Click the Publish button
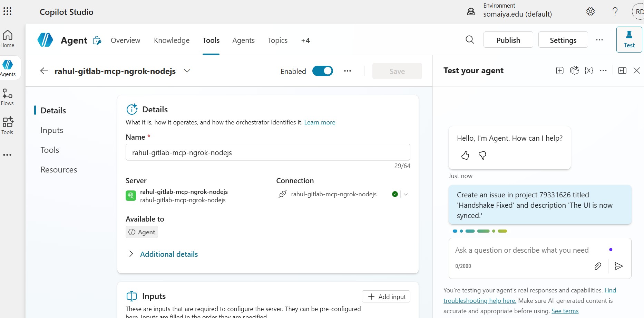The width and height of the screenshot is (644, 318). point(508,40)
